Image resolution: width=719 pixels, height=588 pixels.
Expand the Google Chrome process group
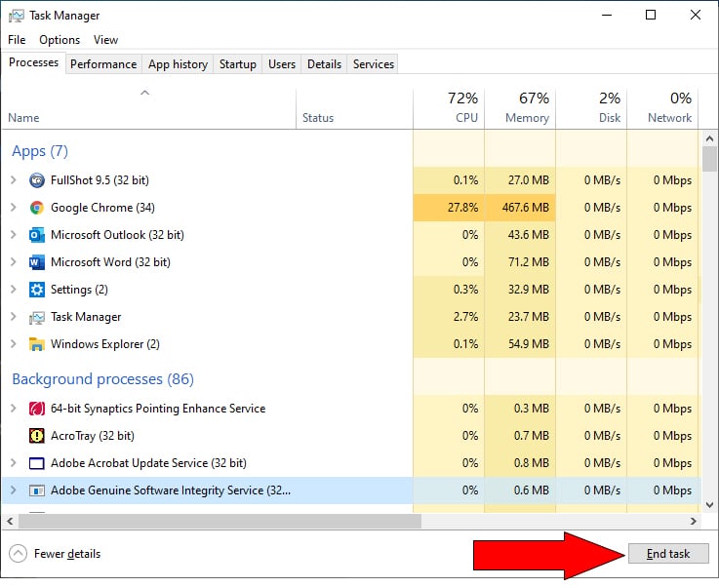point(13,208)
